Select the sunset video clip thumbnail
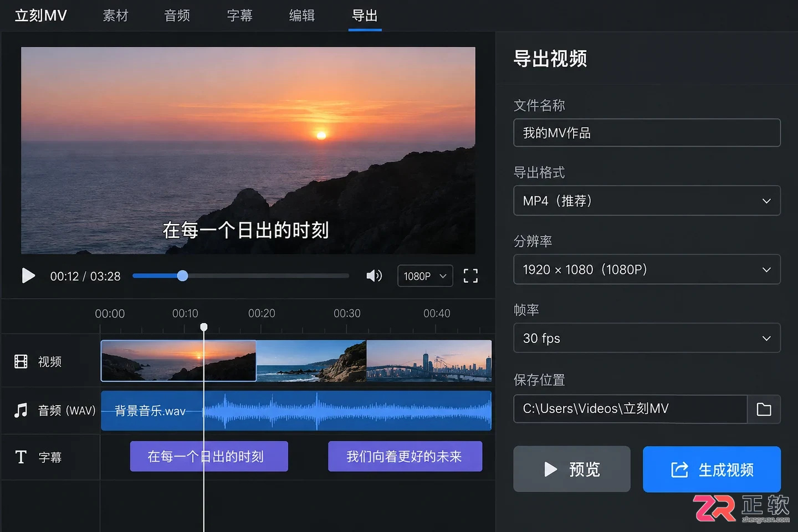Screen dimensions: 798x532 point(178,361)
